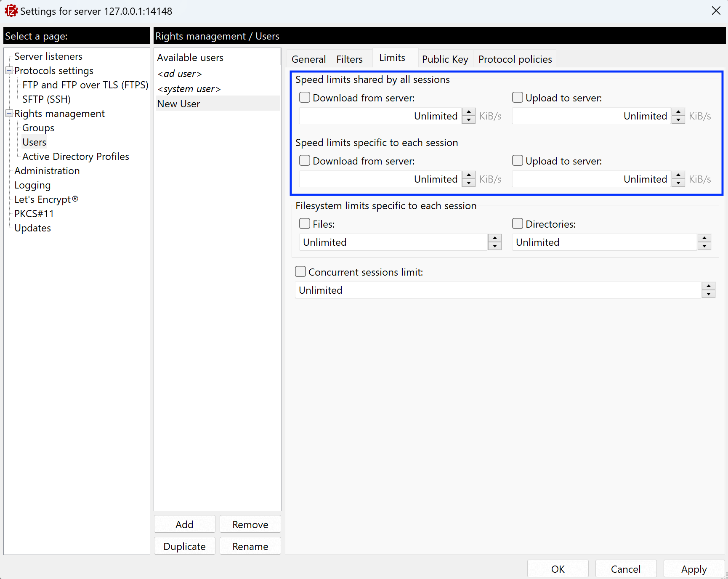Screen dimensions: 728x579
Task: Click the FileZilla Server icon in title bar
Action: point(11,11)
